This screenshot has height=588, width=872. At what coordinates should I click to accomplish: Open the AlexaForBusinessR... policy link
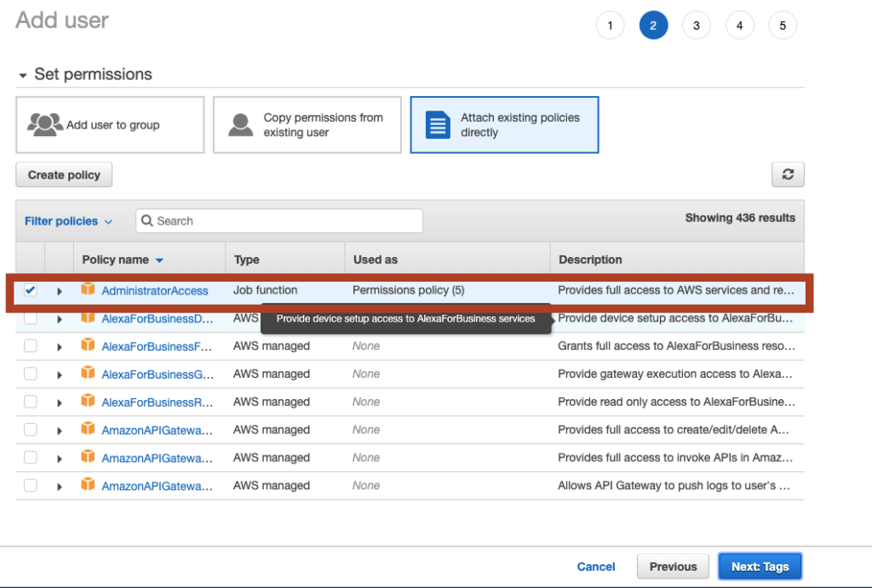point(158,402)
